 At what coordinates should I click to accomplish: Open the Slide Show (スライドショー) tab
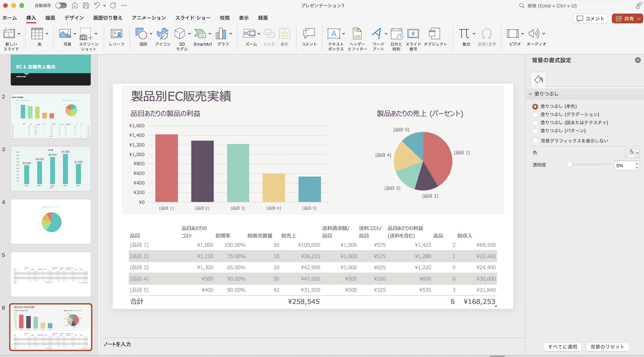(x=193, y=18)
